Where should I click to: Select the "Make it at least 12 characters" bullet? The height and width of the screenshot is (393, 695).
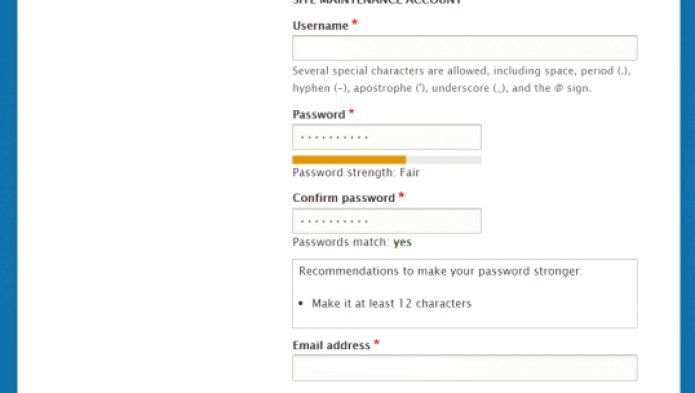click(x=391, y=304)
